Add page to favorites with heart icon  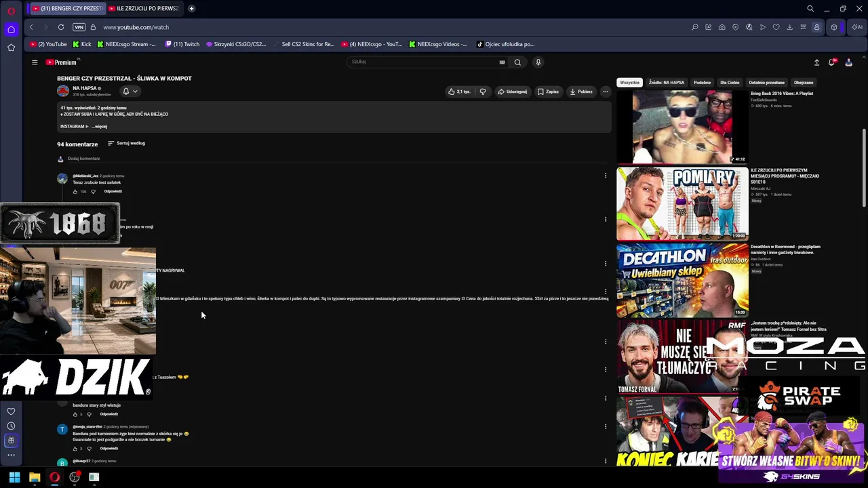pos(776,27)
